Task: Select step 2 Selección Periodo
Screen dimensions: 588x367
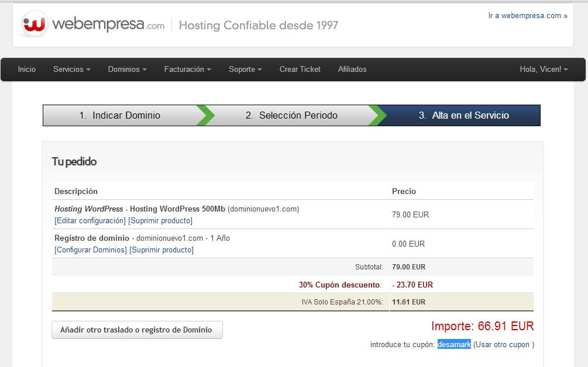Action: (x=292, y=115)
